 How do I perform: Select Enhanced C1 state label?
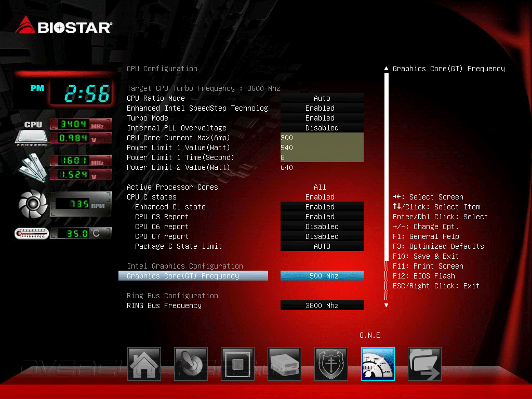[170, 207]
